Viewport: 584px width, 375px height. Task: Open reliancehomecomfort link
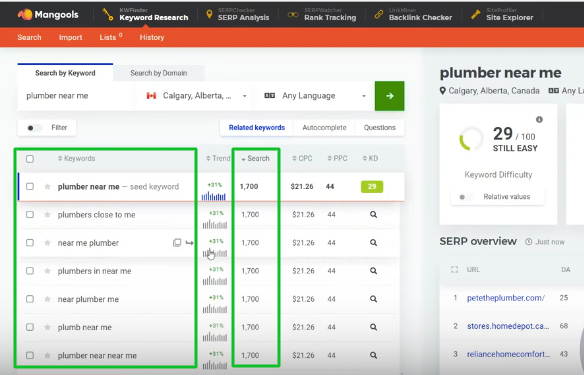tap(508, 354)
